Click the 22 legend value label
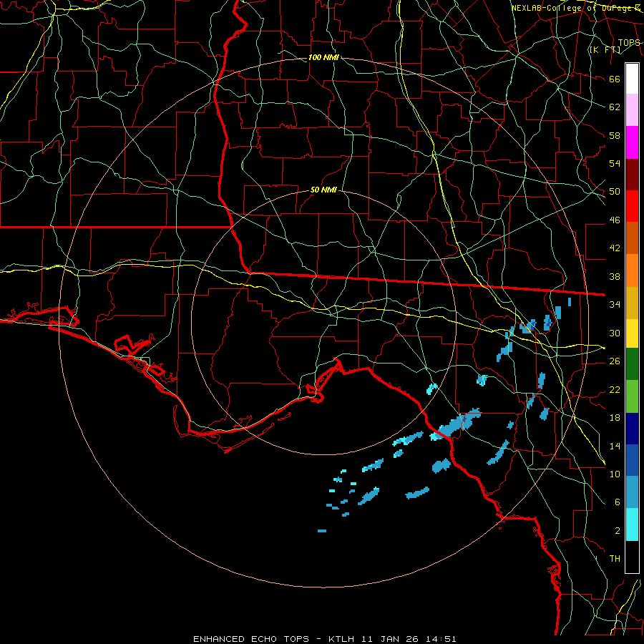The height and width of the screenshot is (644, 644). [x=615, y=389]
